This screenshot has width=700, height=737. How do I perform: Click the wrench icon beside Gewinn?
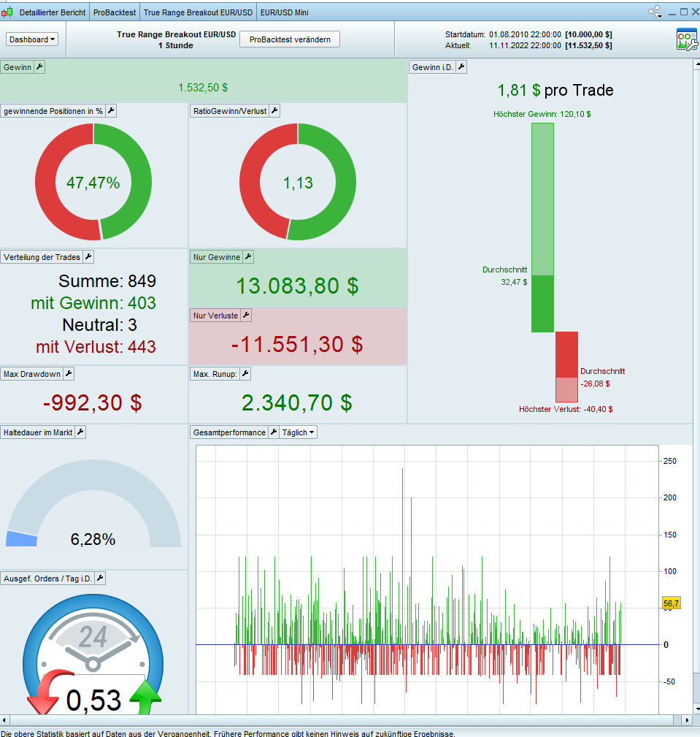39,67
